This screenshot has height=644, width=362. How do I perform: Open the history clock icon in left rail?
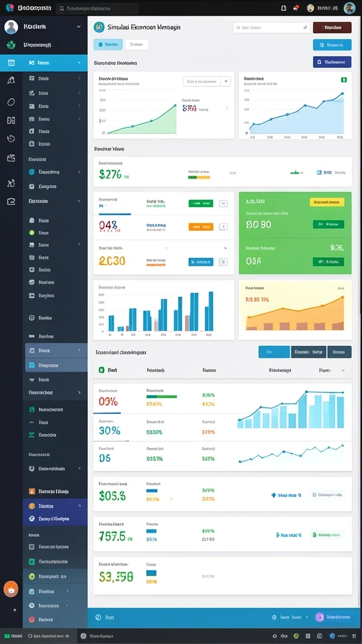point(11,138)
